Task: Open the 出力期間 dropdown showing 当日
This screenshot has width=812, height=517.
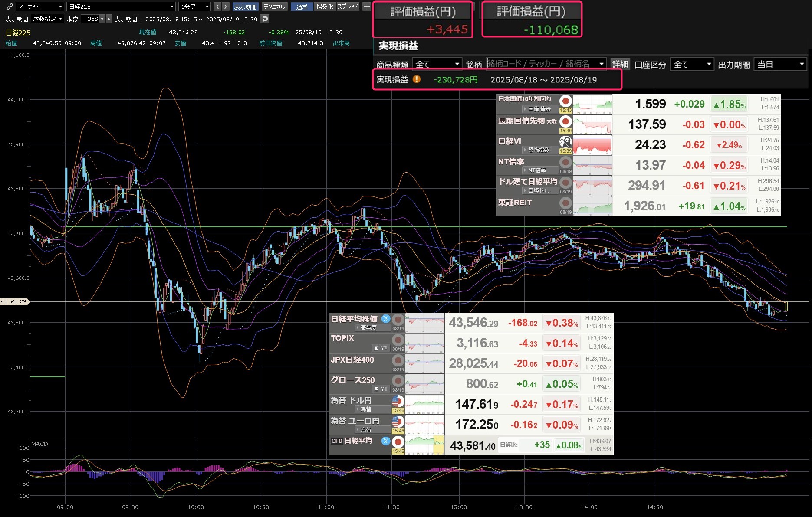Action: point(780,64)
